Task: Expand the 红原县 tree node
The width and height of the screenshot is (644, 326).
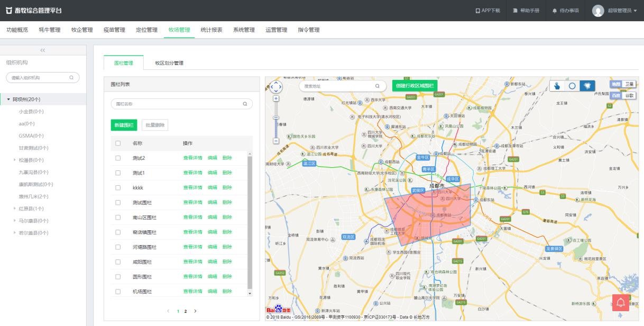Action: 15,209
